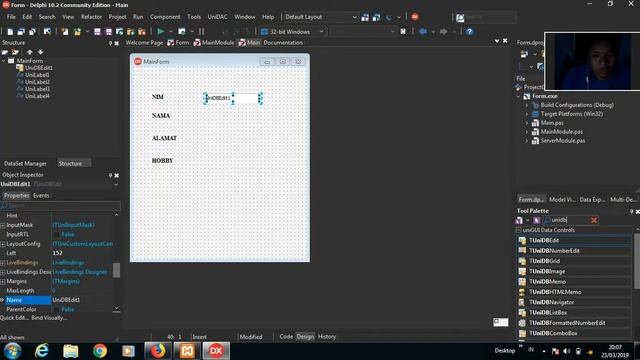Screen dimensions: 640x360
Task: Toggle the InputRTL False checkbox
Action: pyautogui.click(x=57, y=234)
